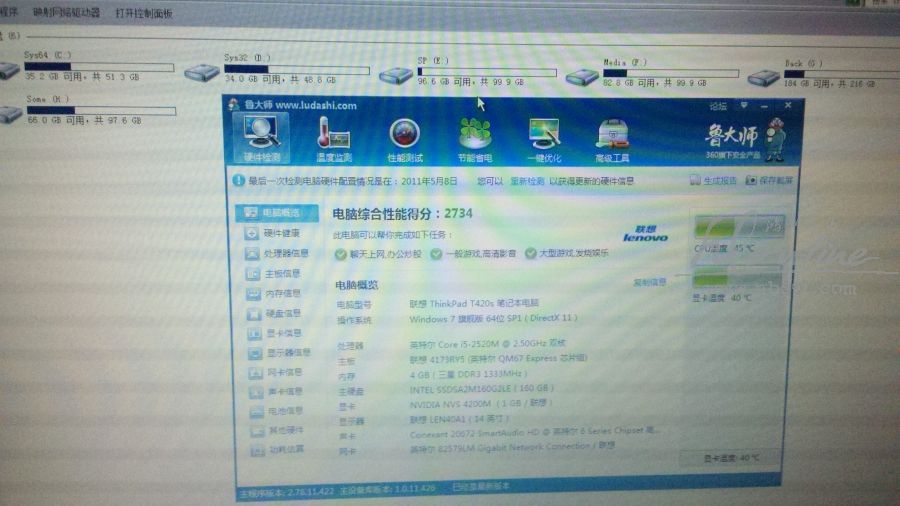Screen dimensions: 900x506
Task: Click the 联想 LEN40A1 display text
Action: pyautogui.click(x=459, y=419)
